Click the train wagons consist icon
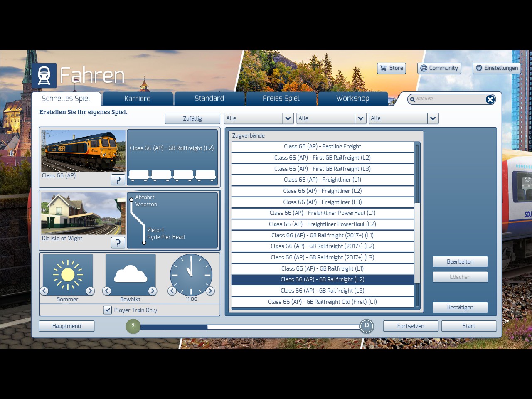Image resolution: width=532 pixels, height=399 pixels. (x=172, y=175)
